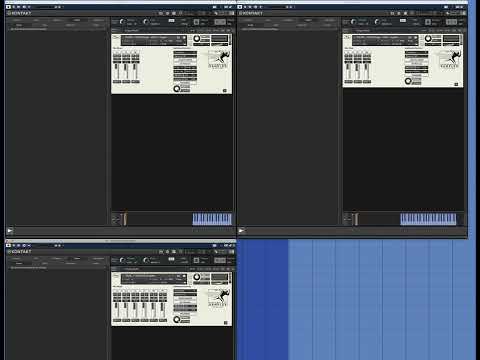480x360 pixels.
Task: Click metronome icon in lower window master editor
Action: 196,260
